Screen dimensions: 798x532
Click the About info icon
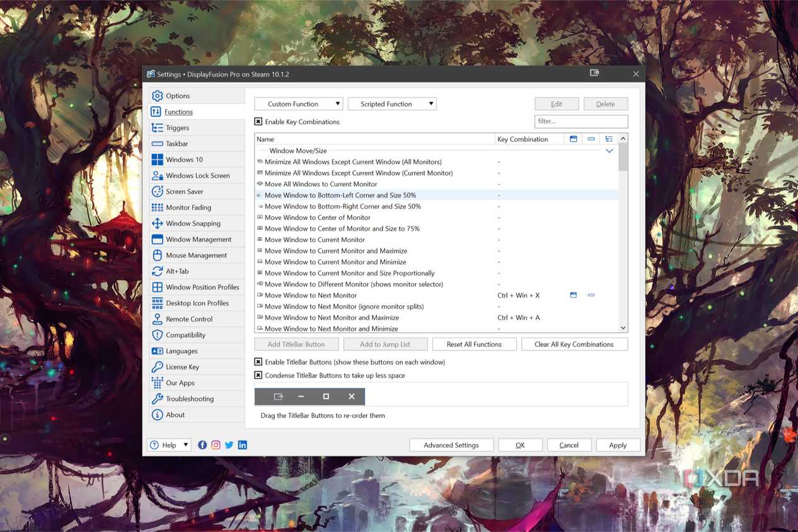157,415
